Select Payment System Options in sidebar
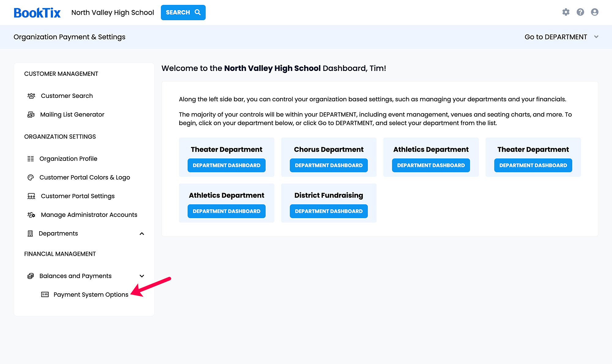Viewport: 612px width, 364px height. (91, 295)
